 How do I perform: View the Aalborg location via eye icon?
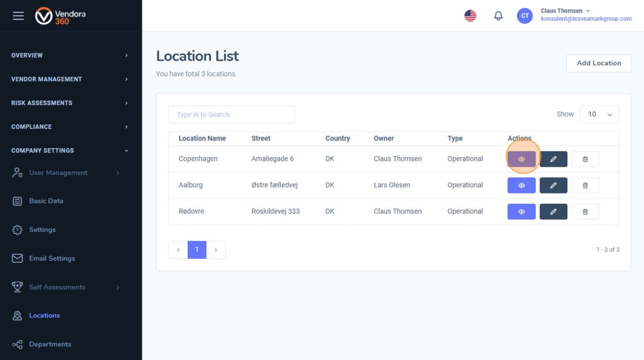tap(521, 185)
